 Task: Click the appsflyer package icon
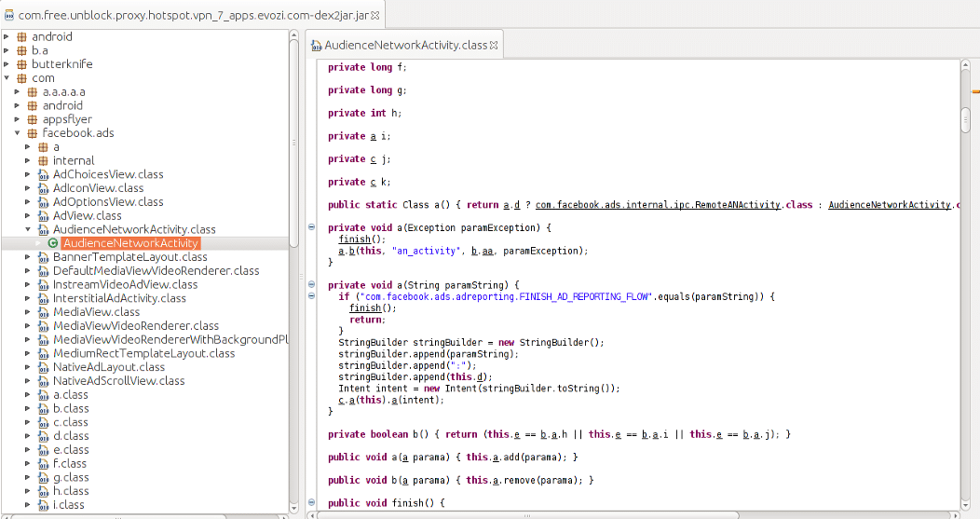click(33, 119)
